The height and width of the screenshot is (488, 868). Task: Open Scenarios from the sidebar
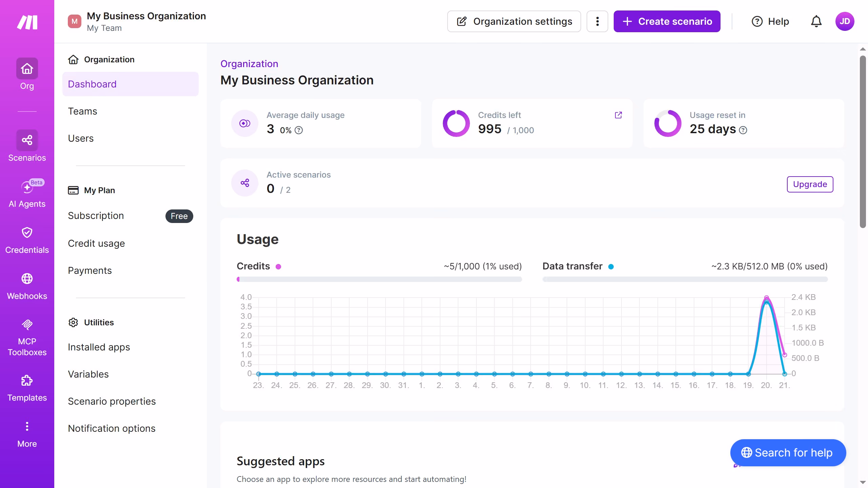(x=27, y=146)
